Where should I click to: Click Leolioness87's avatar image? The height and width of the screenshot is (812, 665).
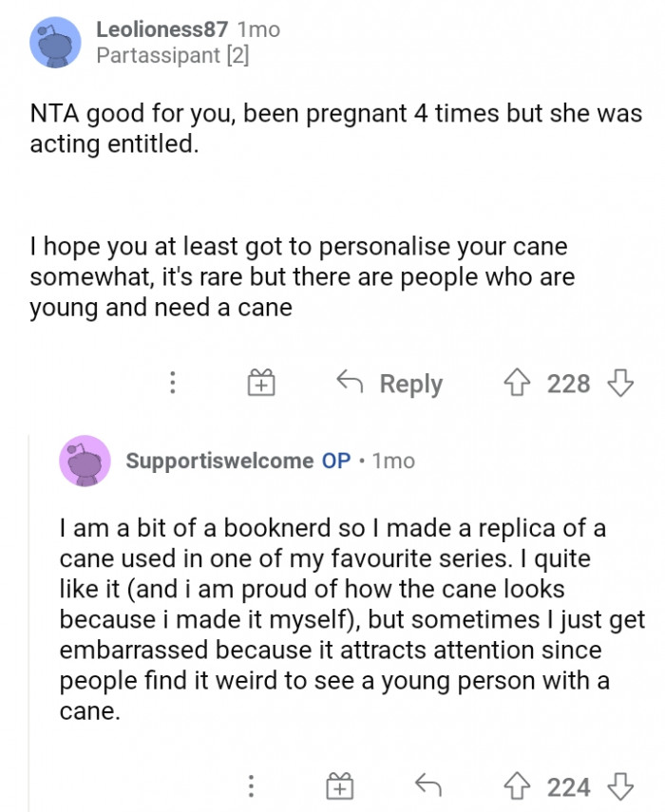pyautogui.click(x=56, y=43)
